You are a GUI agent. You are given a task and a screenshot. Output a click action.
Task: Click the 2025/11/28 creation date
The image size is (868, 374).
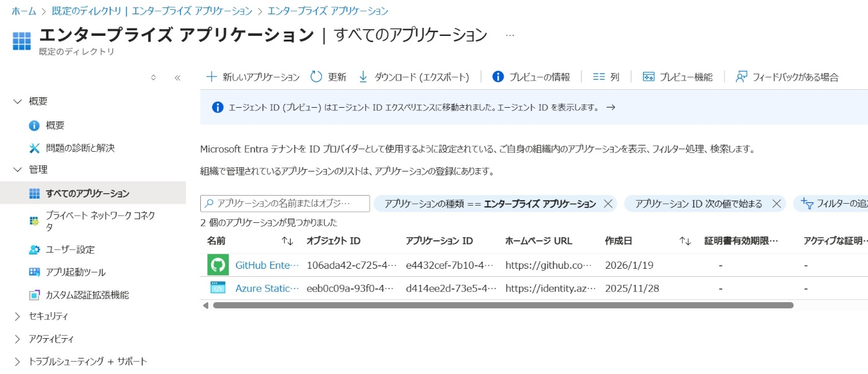pos(633,288)
